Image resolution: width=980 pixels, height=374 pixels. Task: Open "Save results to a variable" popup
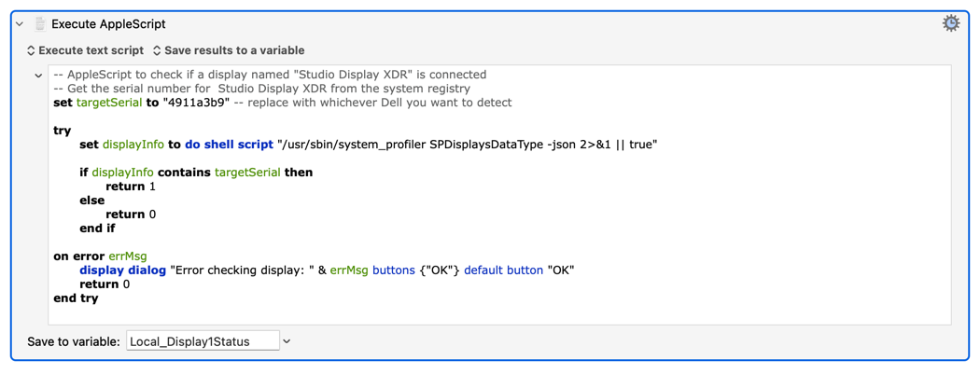(229, 50)
